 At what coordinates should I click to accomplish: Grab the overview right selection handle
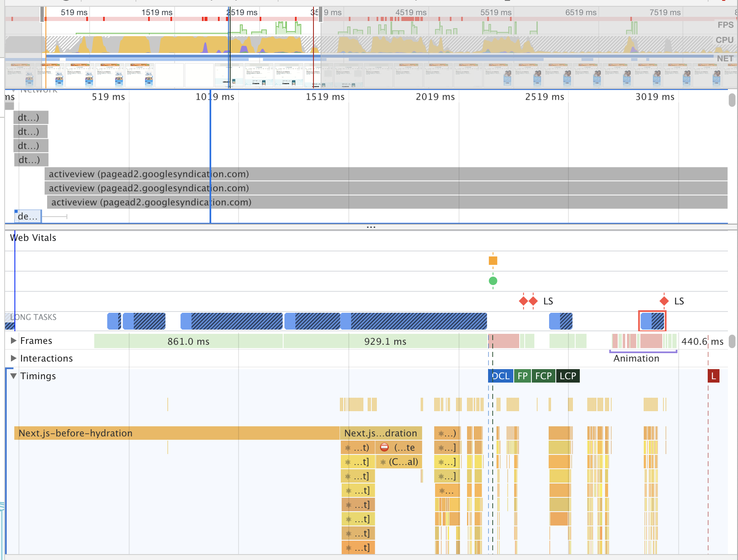(321, 14)
